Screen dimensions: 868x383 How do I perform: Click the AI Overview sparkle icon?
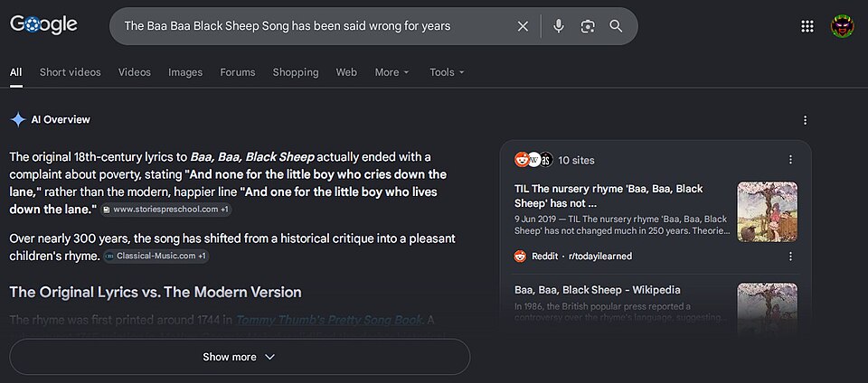click(18, 119)
